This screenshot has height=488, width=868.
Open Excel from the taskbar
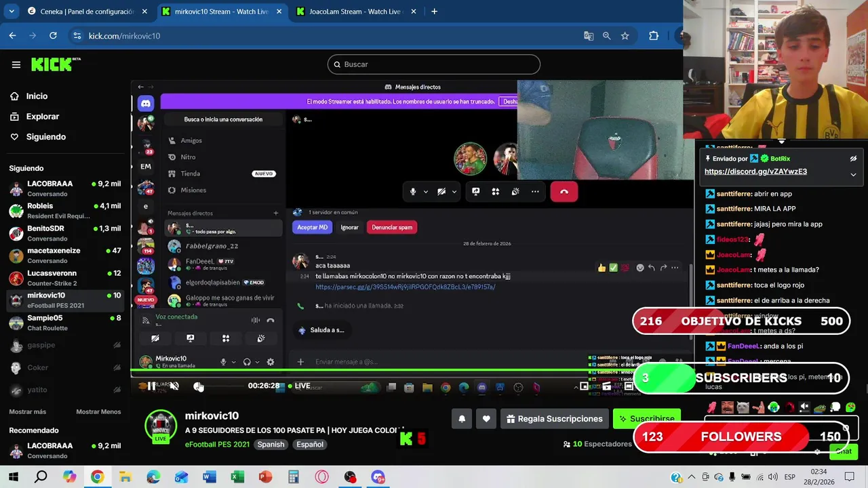[x=237, y=477]
